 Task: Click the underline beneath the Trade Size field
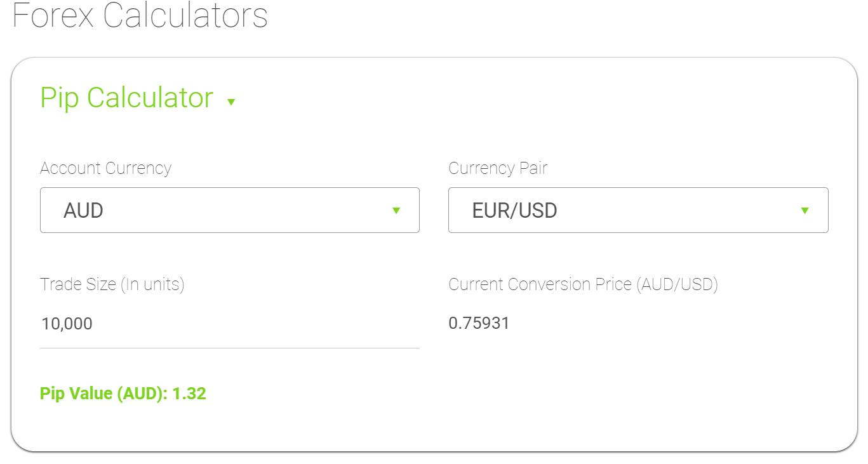[229, 348]
